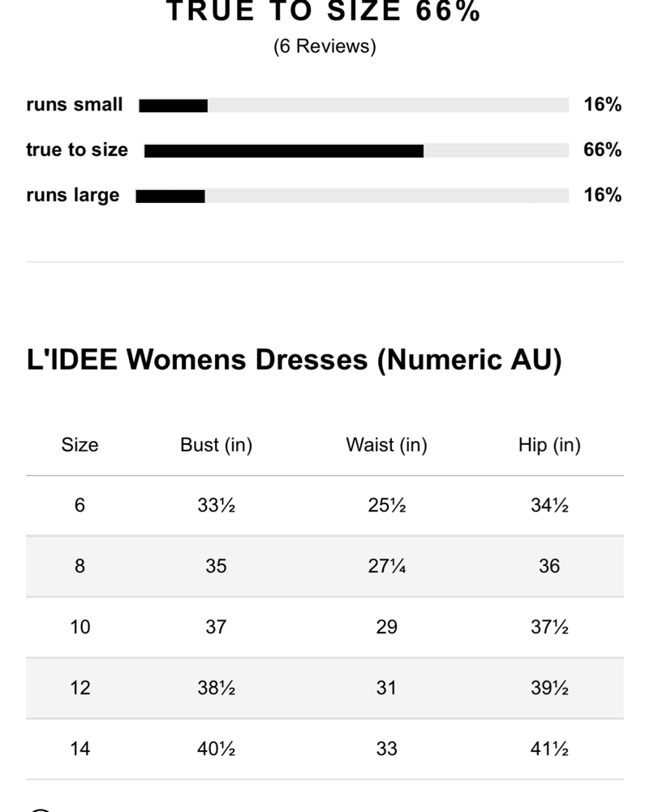Select the Bust (in) column header
Screen dimensions: 650x812
216,445
